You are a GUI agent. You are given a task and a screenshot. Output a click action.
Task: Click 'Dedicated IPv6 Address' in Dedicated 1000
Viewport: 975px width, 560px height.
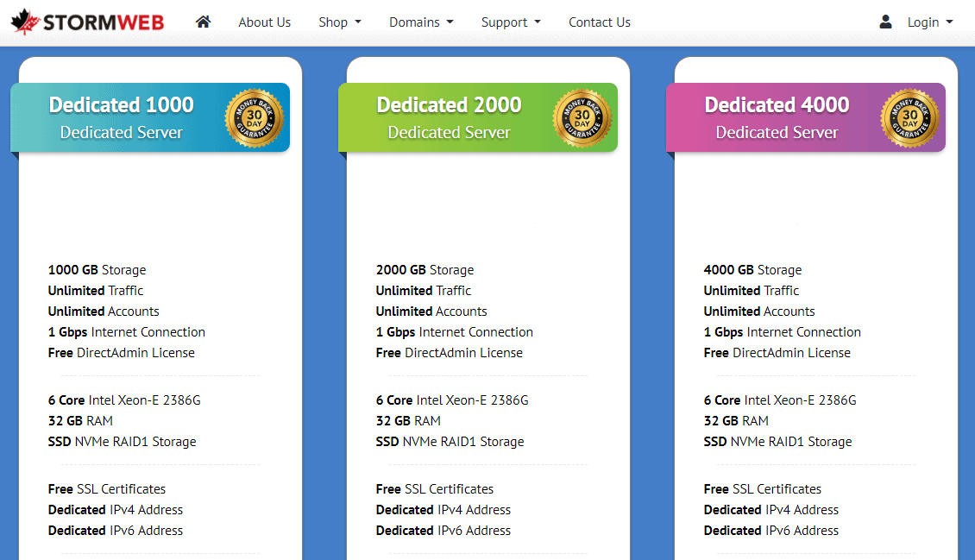116,530
